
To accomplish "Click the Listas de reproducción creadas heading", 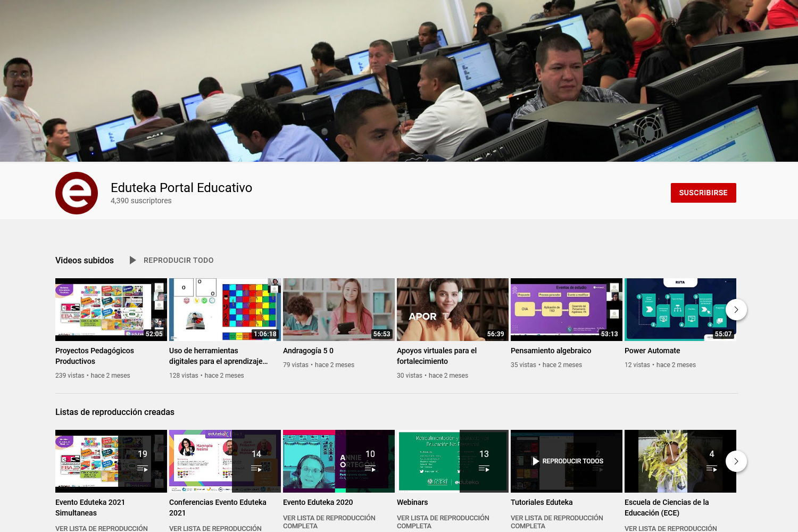I will tap(115, 412).
